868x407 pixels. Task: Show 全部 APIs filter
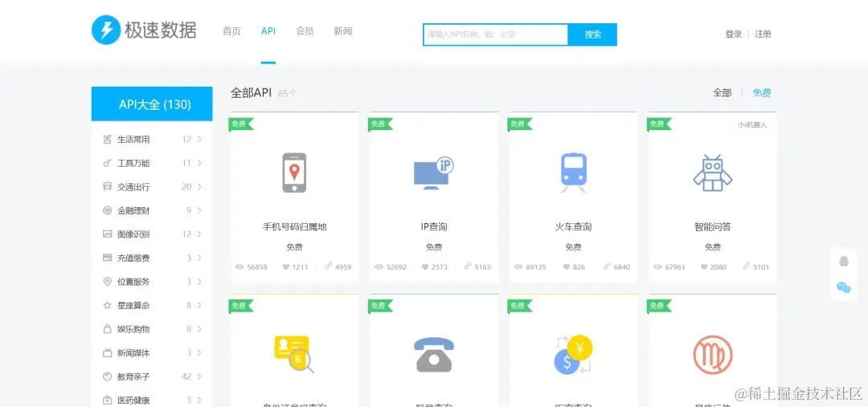pos(722,93)
